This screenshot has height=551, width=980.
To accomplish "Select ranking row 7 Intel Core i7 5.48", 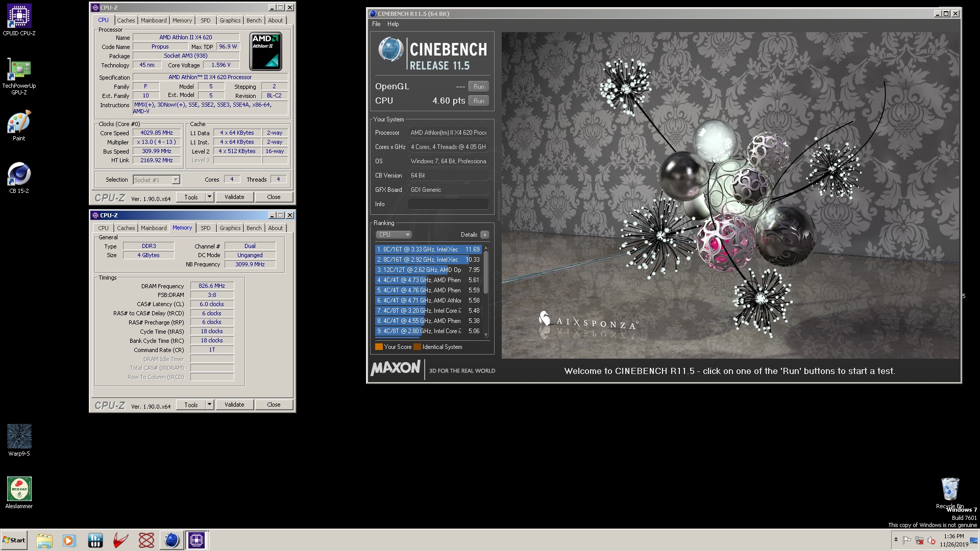I will 428,311.
